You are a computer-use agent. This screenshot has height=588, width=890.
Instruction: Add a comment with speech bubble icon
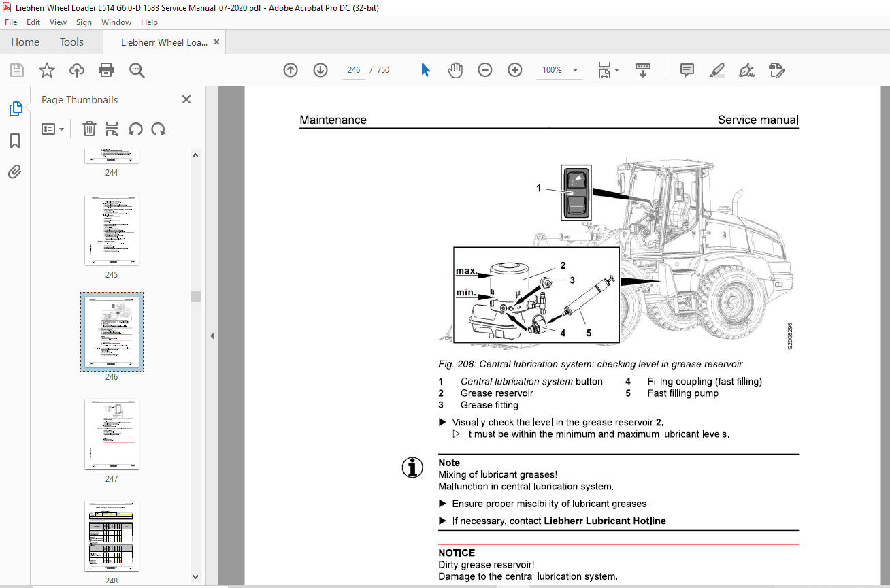[x=687, y=70]
